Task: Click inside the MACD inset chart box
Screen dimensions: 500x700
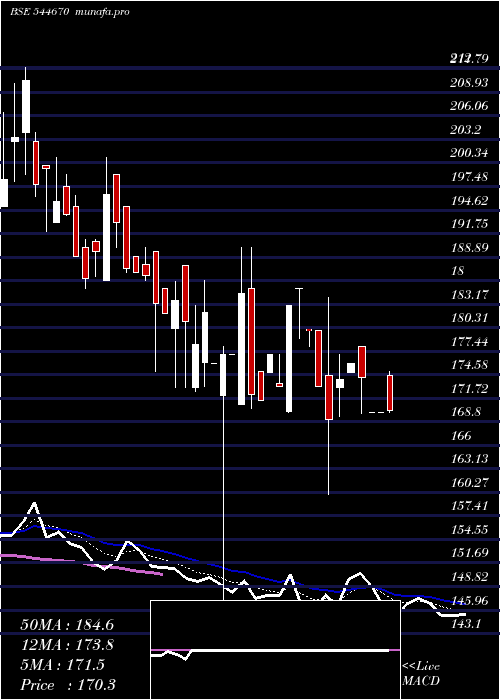Action: [275, 650]
